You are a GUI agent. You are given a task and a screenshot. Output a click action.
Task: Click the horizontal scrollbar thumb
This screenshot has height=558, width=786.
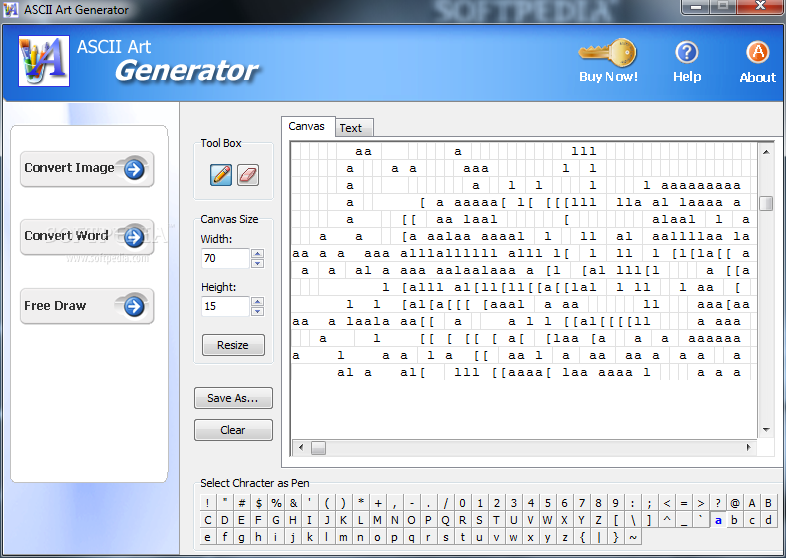[x=318, y=447]
